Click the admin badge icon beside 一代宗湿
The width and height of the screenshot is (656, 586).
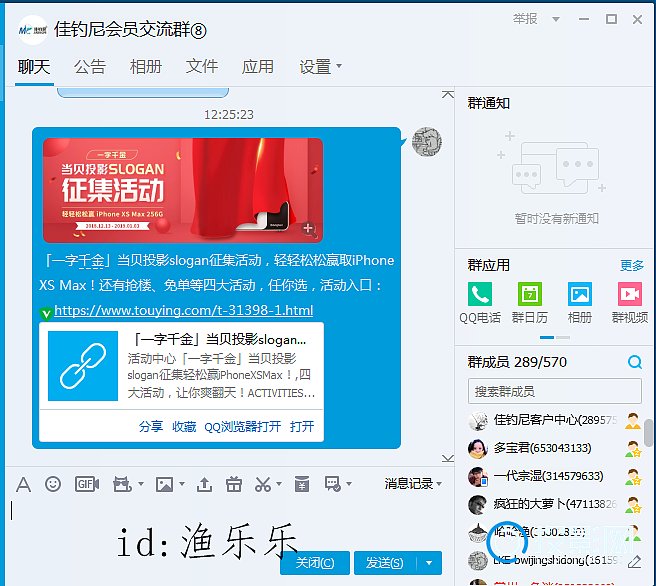click(x=633, y=477)
